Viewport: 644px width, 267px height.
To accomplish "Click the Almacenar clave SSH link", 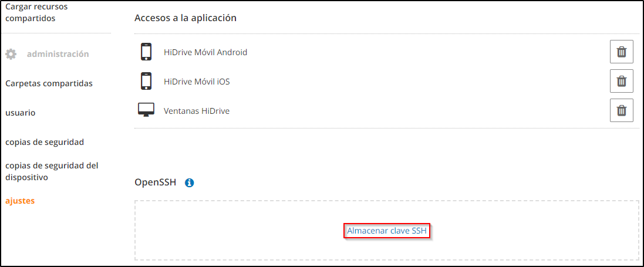I will (x=387, y=231).
